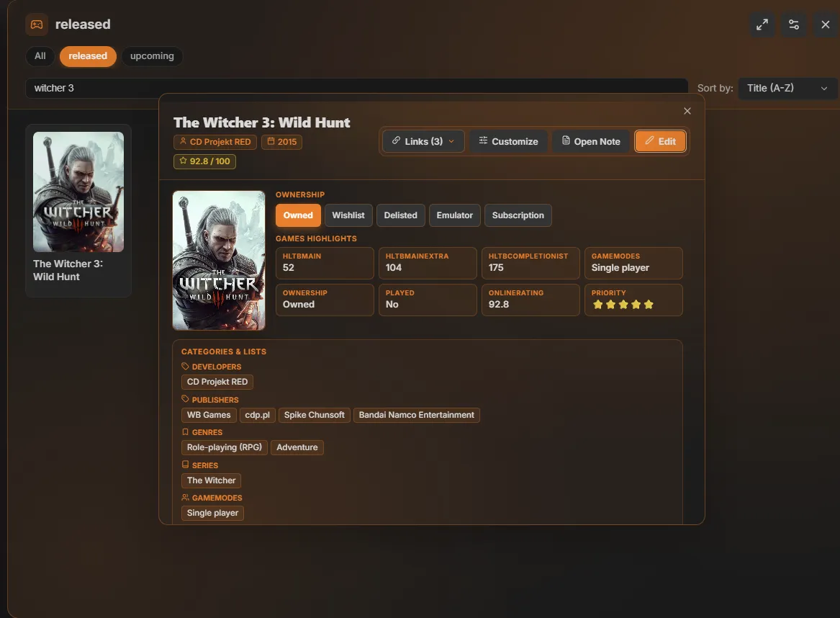Click the link chain icon in Links button
This screenshot has width=840, height=618.
tap(396, 140)
